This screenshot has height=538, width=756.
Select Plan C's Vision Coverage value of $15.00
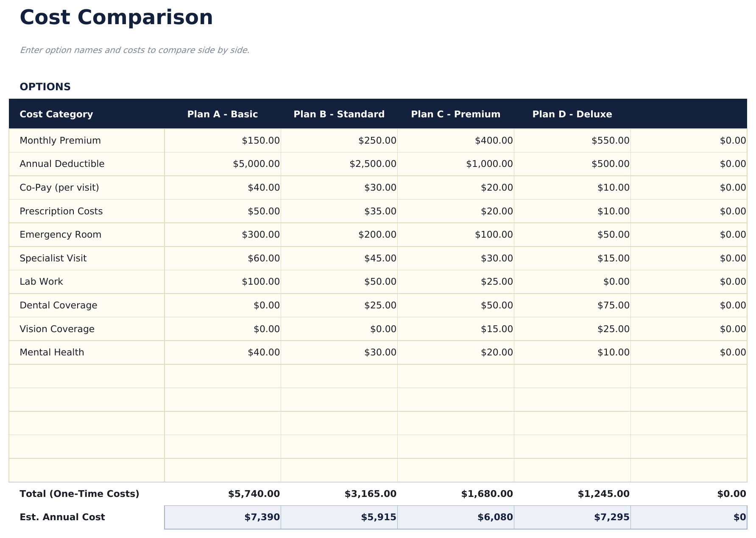pyautogui.click(x=497, y=329)
